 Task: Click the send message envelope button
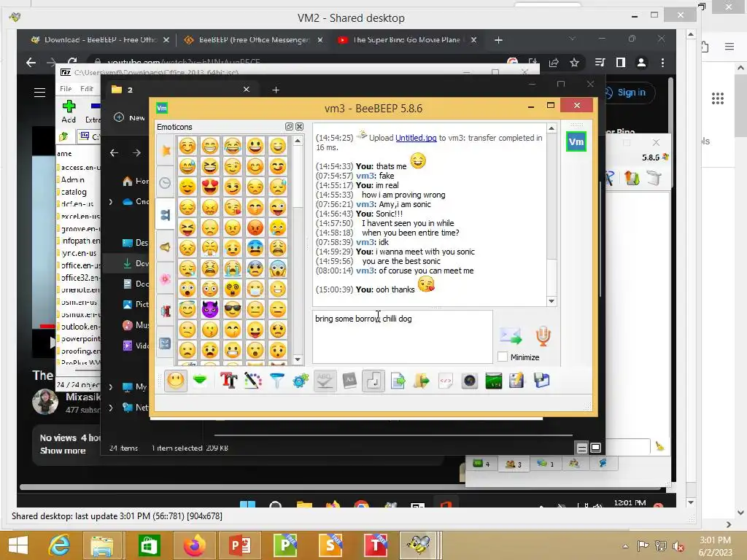pyautogui.click(x=511, y=335)
